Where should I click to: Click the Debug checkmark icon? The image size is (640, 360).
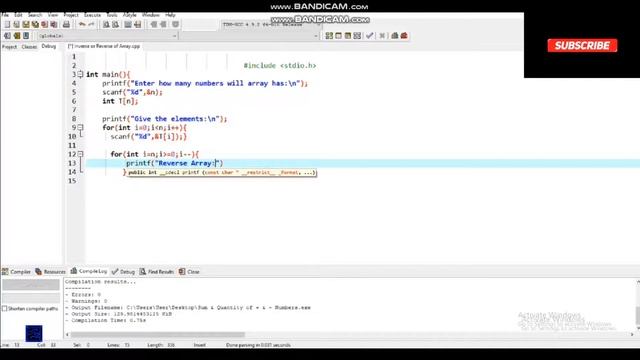coord(370,36)
